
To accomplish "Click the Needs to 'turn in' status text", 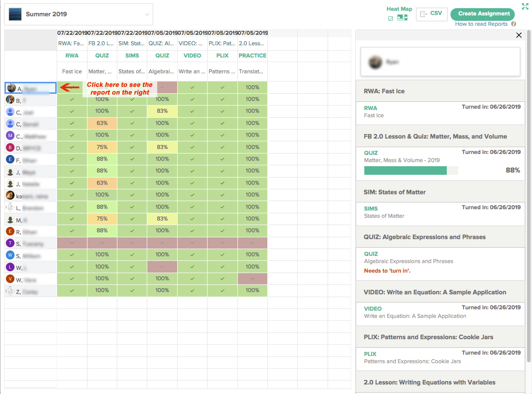I will click(387, 270).
